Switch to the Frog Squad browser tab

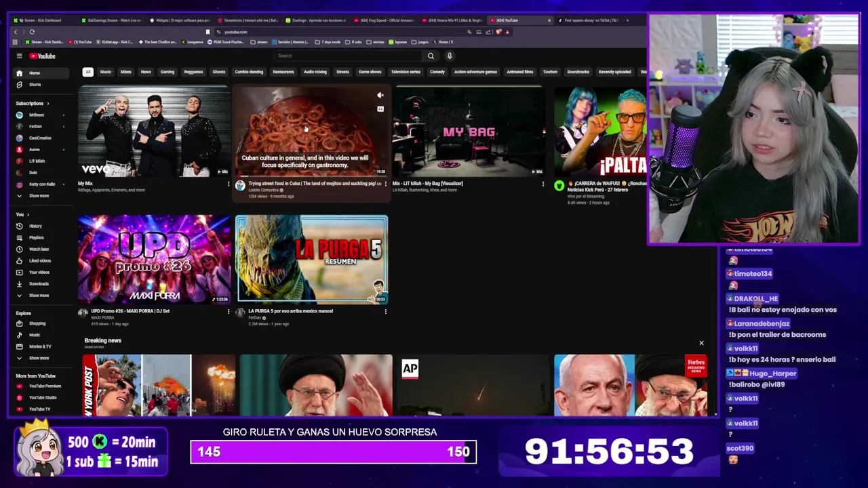(x=383, y=20)
